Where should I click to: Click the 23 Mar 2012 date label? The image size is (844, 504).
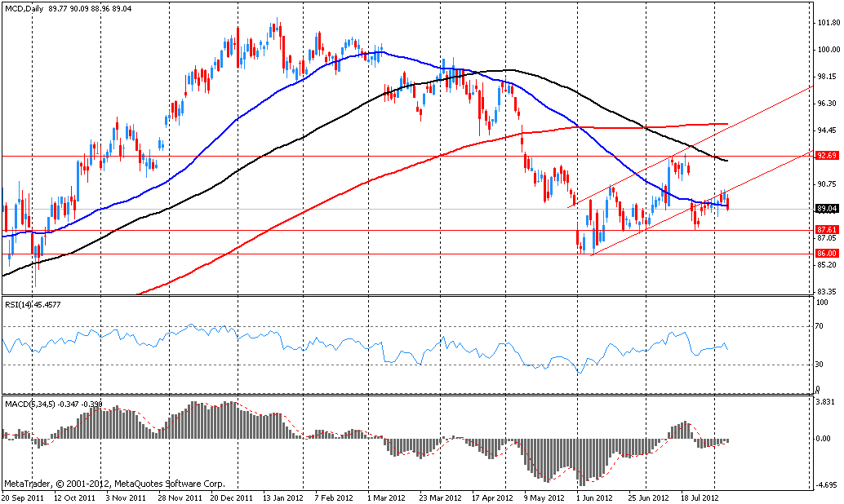tap(441, 498)
